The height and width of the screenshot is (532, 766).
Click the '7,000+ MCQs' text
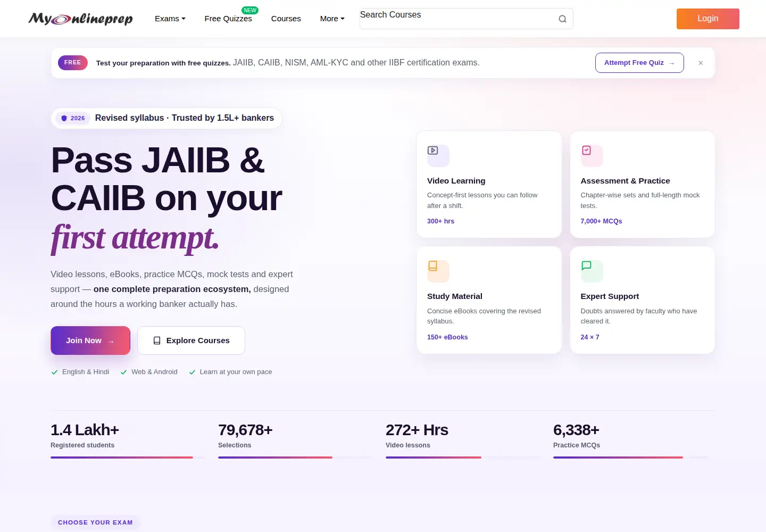(x=602, y=221)
